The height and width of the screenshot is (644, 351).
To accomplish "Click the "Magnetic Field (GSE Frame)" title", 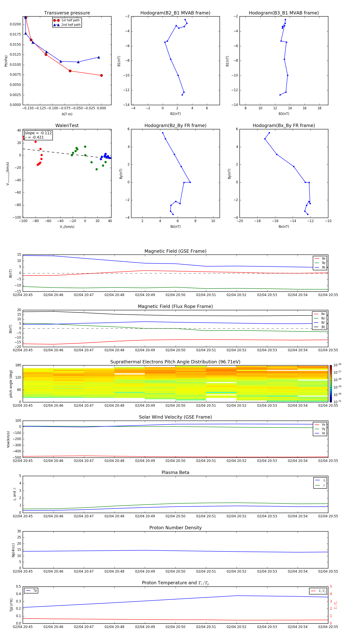I will (175, 251).
